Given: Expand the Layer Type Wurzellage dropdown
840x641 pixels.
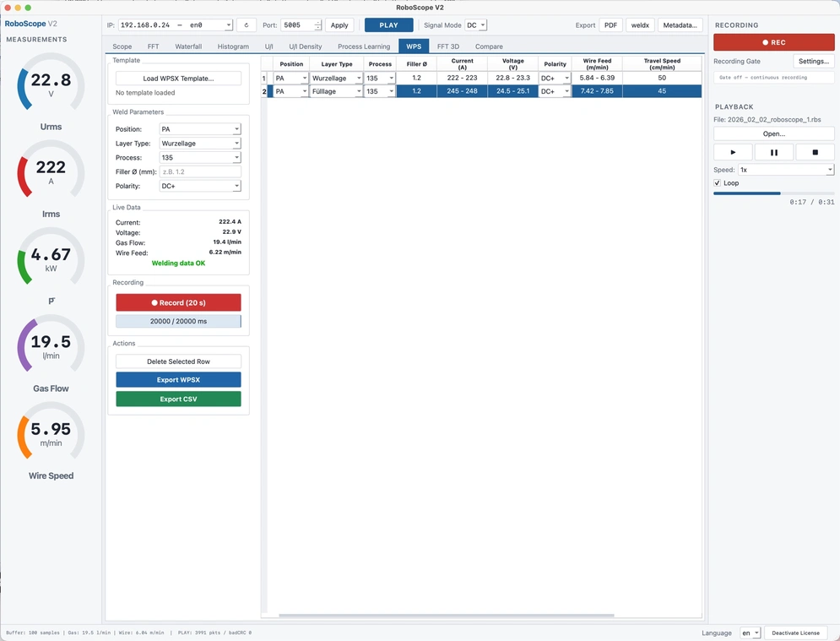Looking at the screenshot, I should coord(200,144).
